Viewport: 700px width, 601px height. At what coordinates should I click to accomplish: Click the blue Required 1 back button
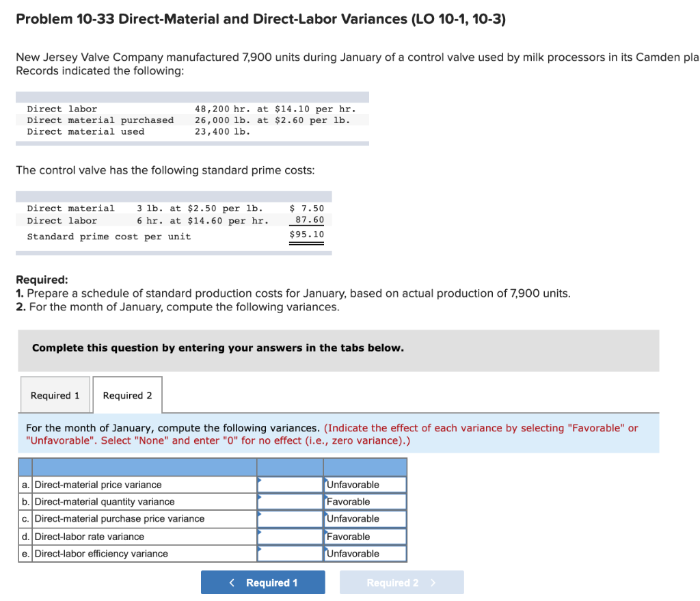tap(263, 583)
